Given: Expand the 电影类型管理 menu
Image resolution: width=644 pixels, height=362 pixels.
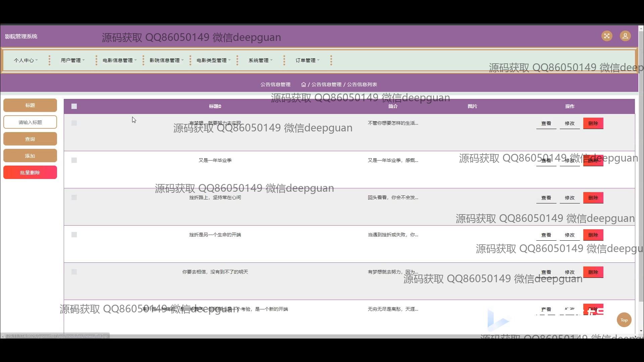Looking at the screenshot, I should pos(214,60).
